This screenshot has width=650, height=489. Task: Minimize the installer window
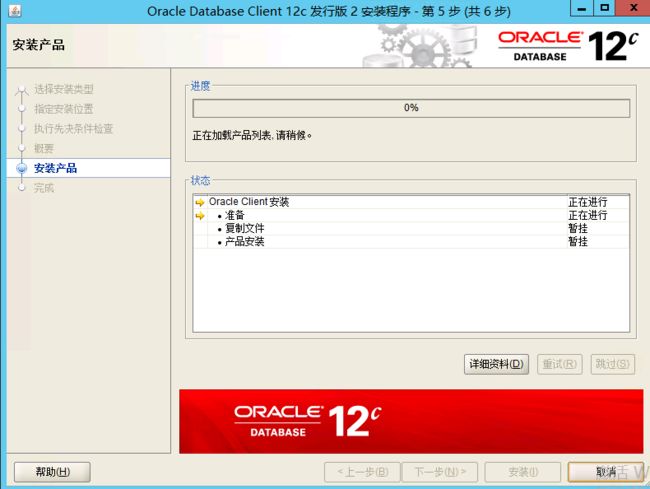pyautogui.click(x=582, y=8)
